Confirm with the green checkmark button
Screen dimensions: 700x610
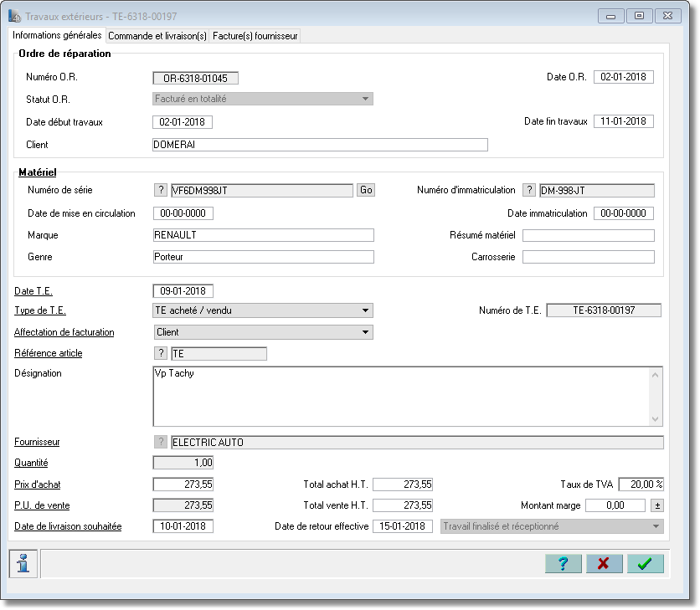click(x=645, y=564)
